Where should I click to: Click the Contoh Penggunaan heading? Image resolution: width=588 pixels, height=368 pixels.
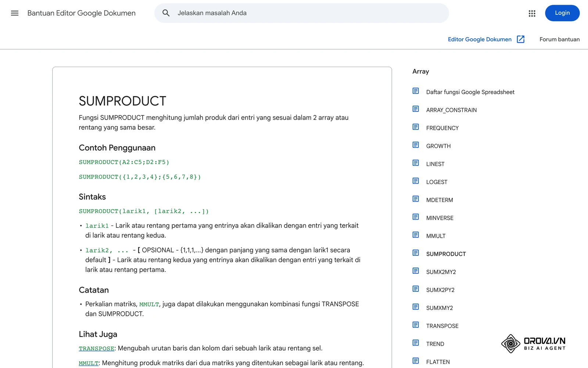(x=117, y=148)
